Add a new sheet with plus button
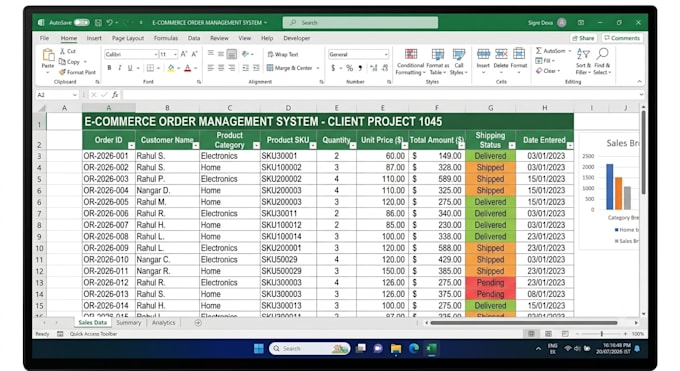The width and height of the screenshot is (680, 371). [198, 323]
